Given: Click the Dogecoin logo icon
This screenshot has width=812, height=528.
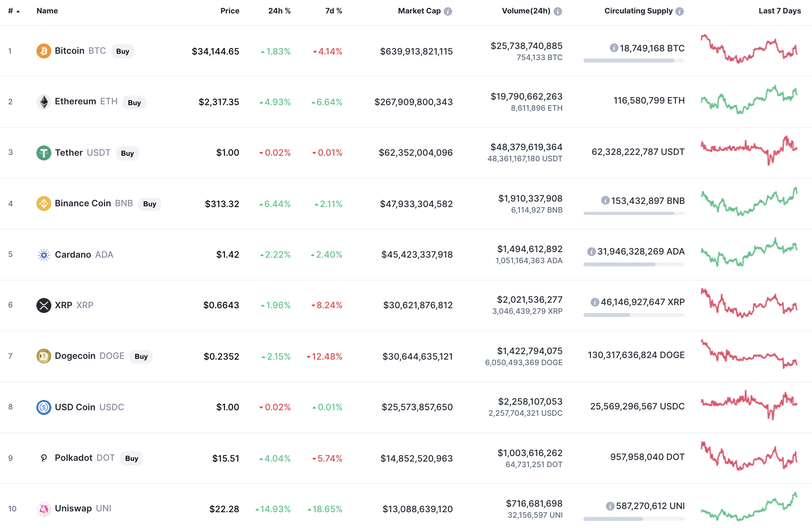Looking at the screenshot, I should [x=44, y=356].
